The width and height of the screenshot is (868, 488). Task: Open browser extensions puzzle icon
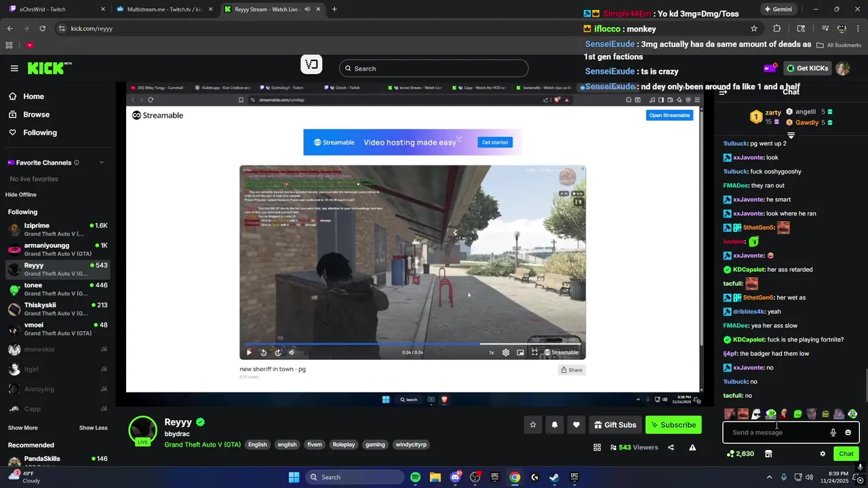(x=777, y=28)
